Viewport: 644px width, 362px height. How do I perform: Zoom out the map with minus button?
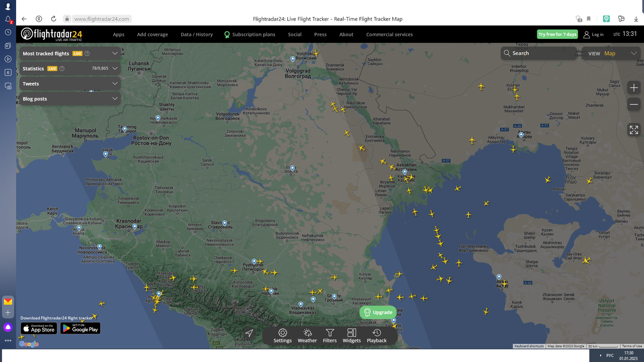tap(634, 105)
